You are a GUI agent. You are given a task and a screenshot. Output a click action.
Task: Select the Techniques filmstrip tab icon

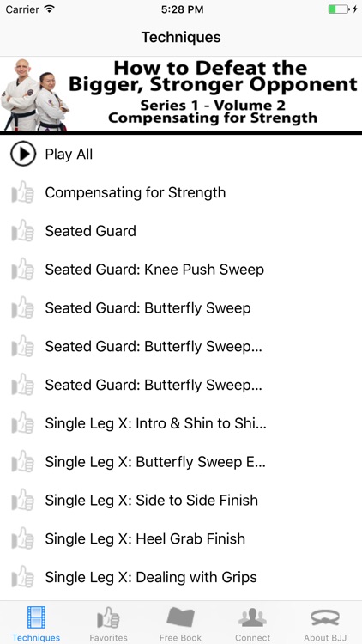[36, 617]
